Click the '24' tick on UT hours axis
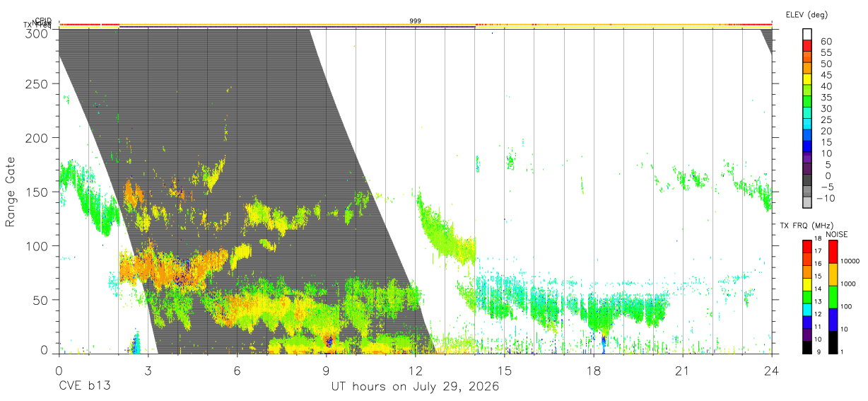This screenshot has height=401, width=868. 772,371
